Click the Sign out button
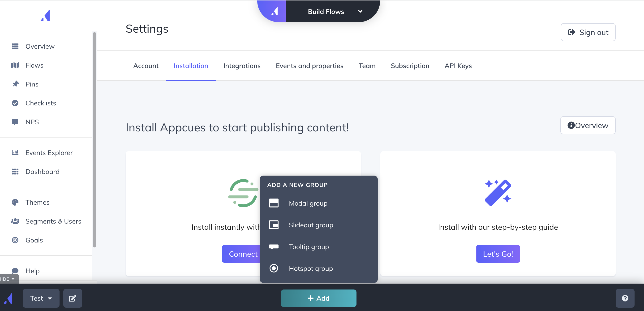This screenshot has height=311, width=644. pos(588,32)
